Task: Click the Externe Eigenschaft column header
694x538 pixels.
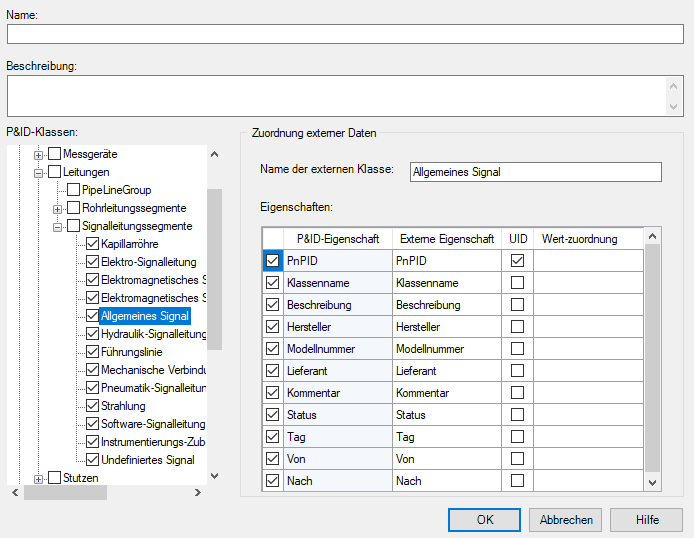Action: (x=446, y=239)
